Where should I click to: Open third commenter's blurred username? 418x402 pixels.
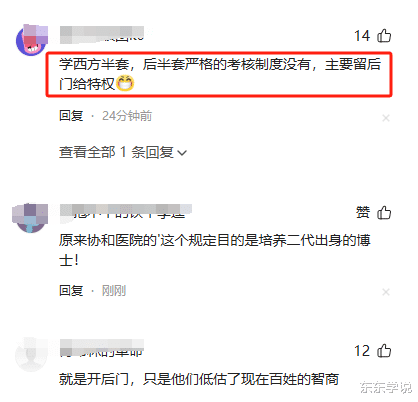pyautogui.click(x=102, y=348)
